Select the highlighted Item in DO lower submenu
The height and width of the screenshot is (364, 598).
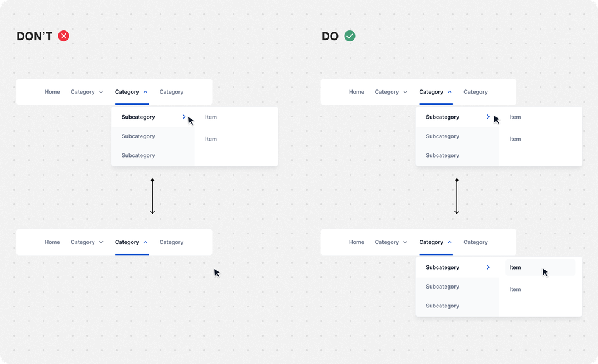(515, 267)
